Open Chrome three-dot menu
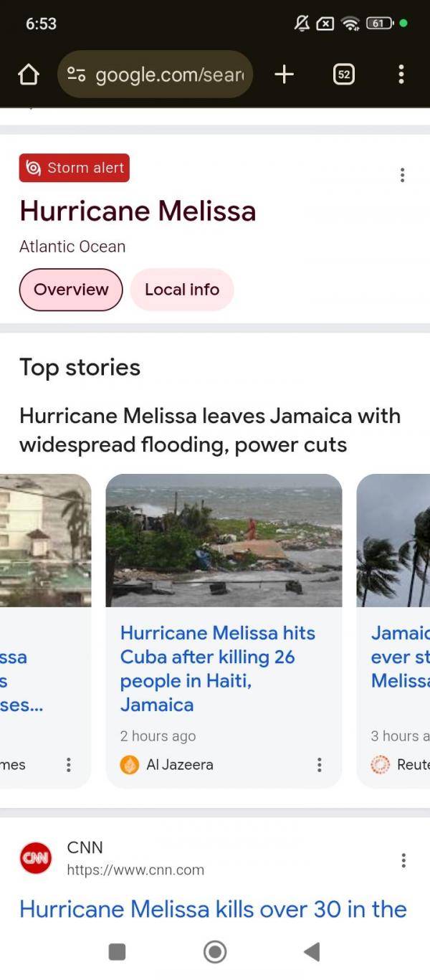430x980 pixels. [x=401, y=75]
